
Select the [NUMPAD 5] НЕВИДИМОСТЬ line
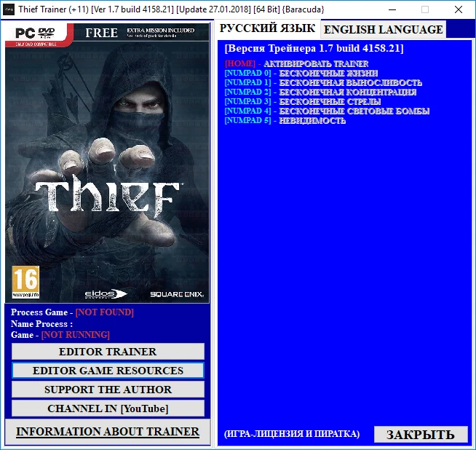[285, 120]
